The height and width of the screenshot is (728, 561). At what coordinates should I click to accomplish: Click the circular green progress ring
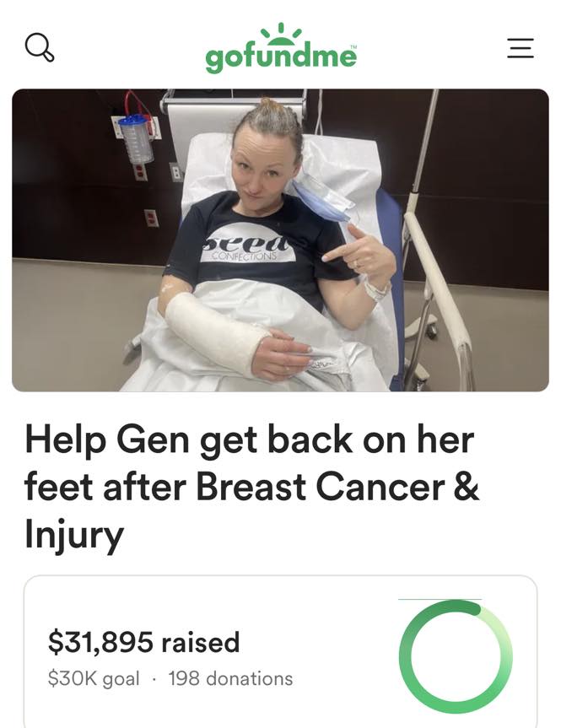coord(456,656)
